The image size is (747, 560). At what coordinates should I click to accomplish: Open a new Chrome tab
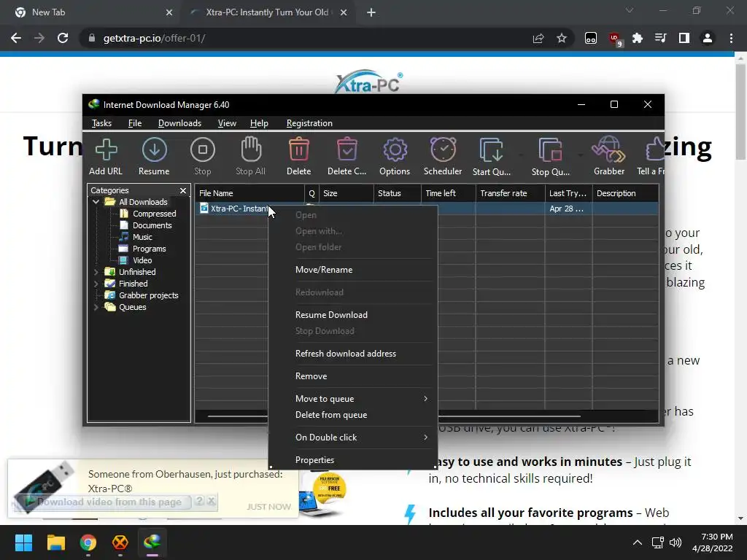click(371, 12)
